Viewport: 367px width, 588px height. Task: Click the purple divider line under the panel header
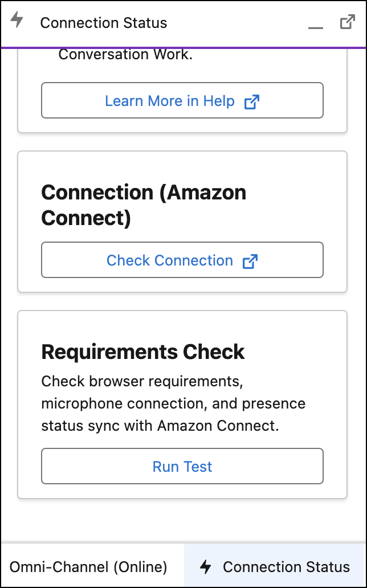pyautogui.click(x=182, y=48)
